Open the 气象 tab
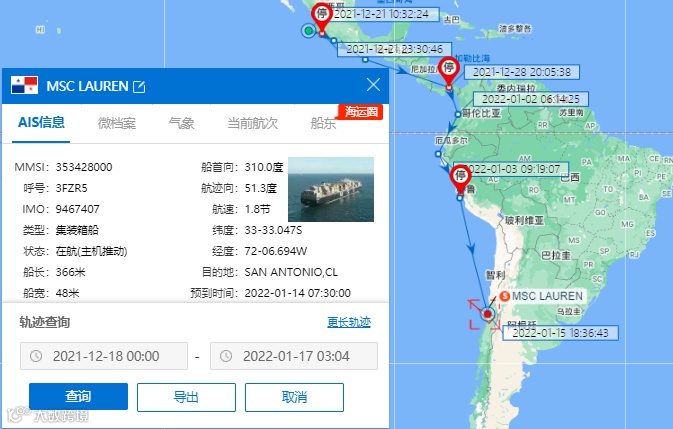 pyautogui.click(x=182, y=123)
